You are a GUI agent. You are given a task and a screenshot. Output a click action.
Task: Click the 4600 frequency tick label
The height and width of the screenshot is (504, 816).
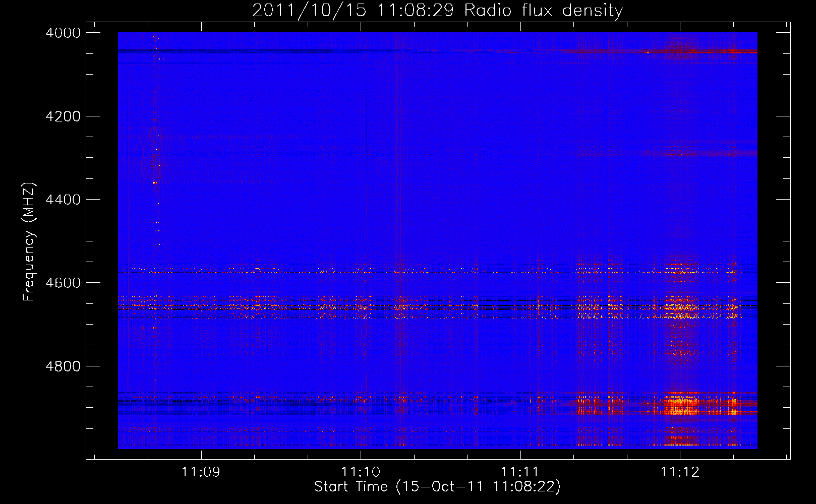[x=63, y=283]
